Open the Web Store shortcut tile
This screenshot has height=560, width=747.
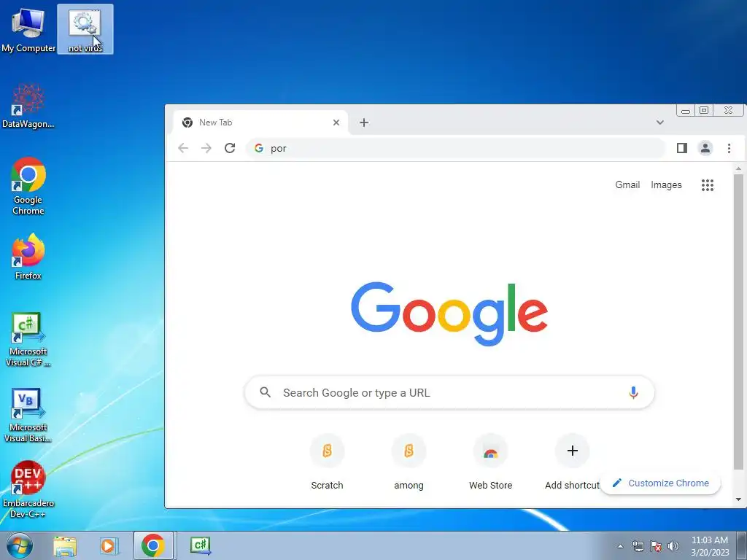490,462
